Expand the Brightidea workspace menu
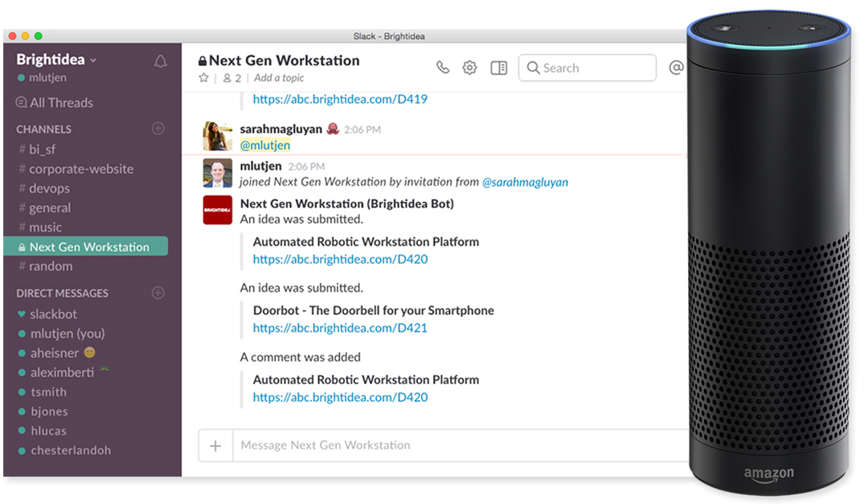Image resolution: width=868 pixels, height=504 pixels. (x=56, y=59)
